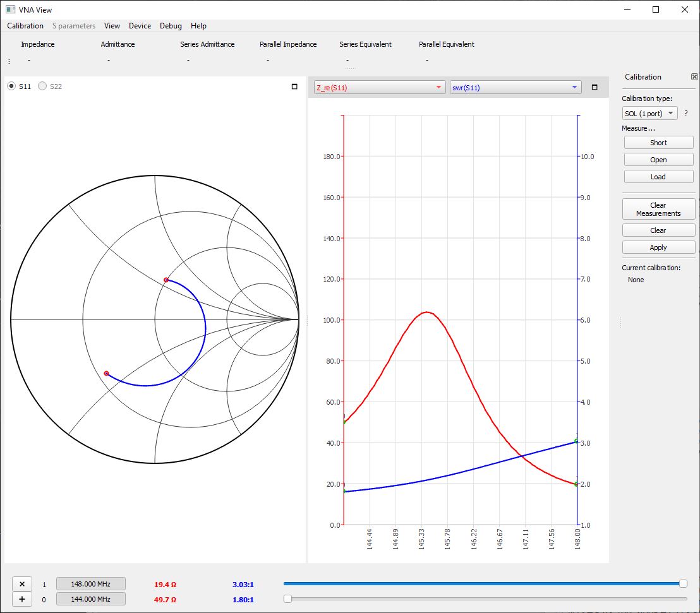Expand the SOL (1 port) calibration type dropdown

pyautogui.click(x=649, y=114)
